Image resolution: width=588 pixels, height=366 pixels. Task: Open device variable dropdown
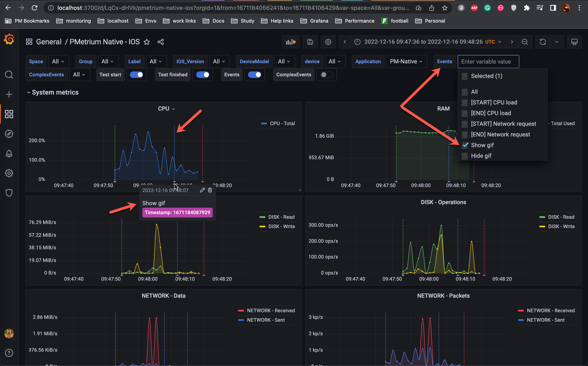click(335, 62)
